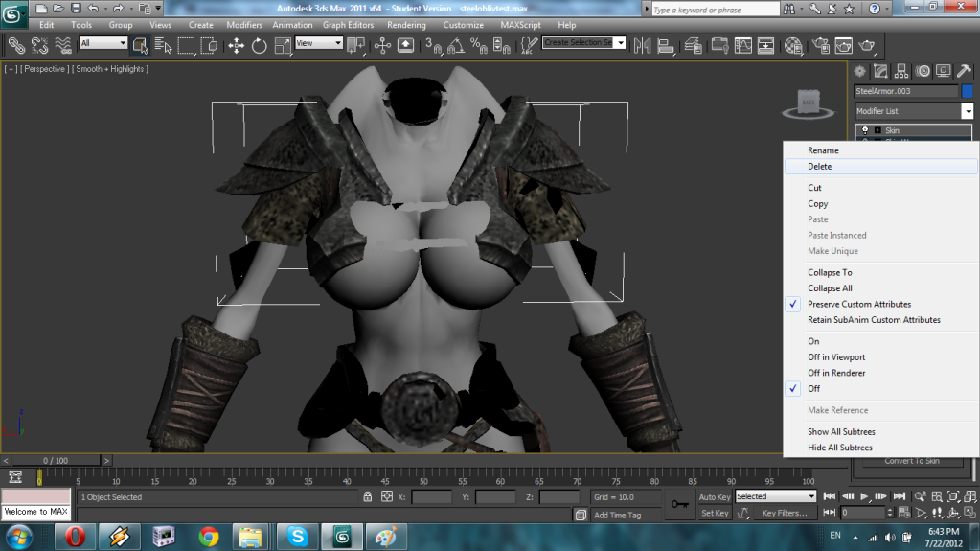Click Bind to Space Warp icon
Image resolution: width=980 pixels, height=551 pixels.
tap(62, 46)
